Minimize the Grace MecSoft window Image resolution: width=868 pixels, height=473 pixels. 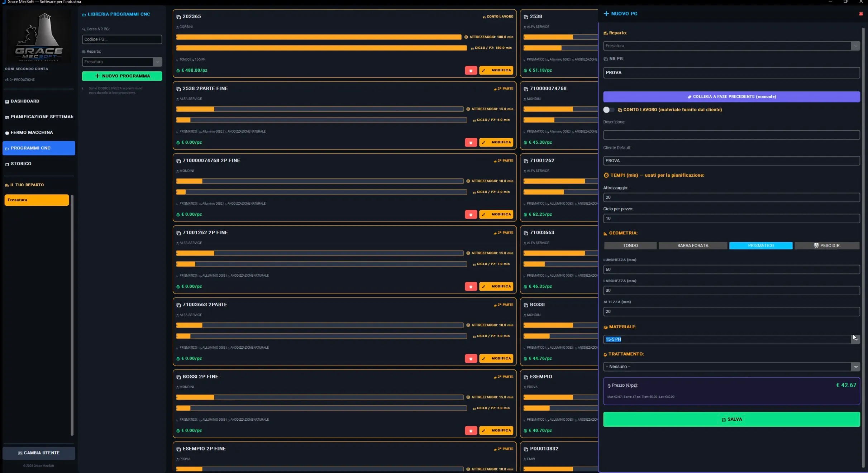pyautogui.click(x=830, y=2)
